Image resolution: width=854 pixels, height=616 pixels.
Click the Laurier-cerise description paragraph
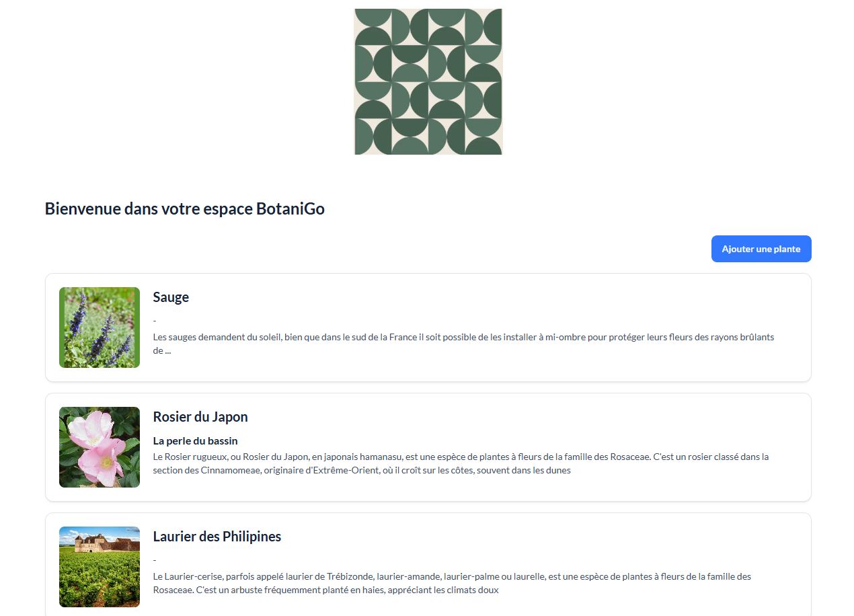point(452,583)
